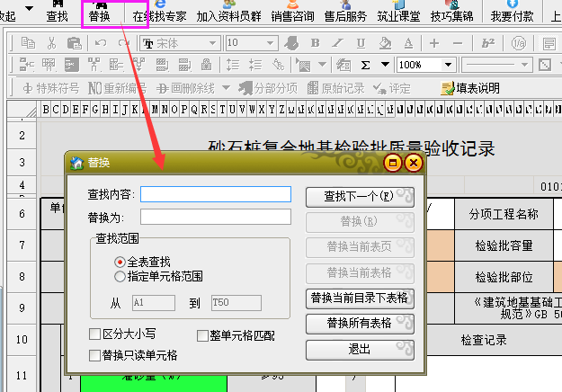Check the 替换只读单元格 option
The image size is (562, 392).
pyautogui.click(x=95, y=355)
